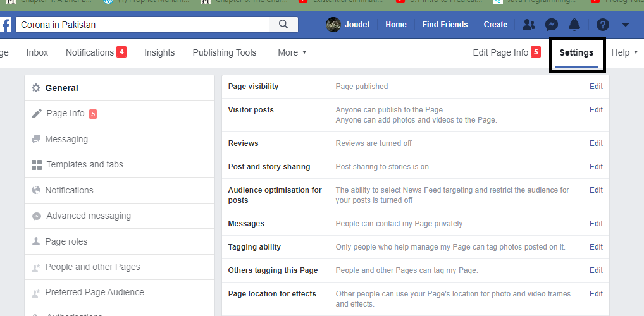Edit the Page visibility setting
Image resolution: width=644 pixels, height=316 pixels.
(x=597, y=87)
